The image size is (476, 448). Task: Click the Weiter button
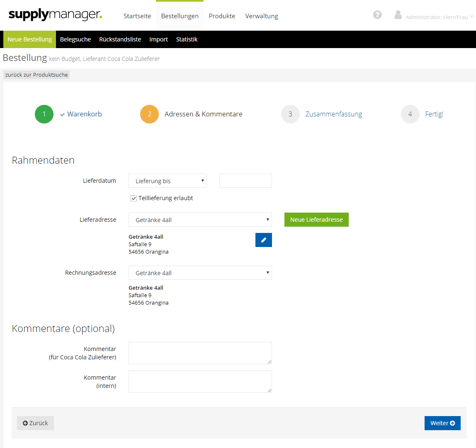[442, 423]
